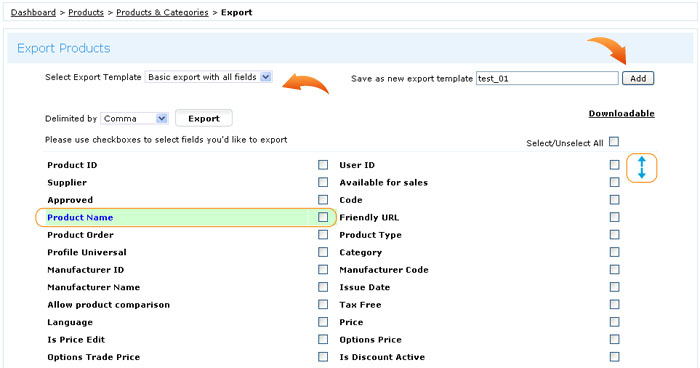Viewport: 700px width, 368px height.
Task: Click the Export Products heading
Action: point(63,48)
